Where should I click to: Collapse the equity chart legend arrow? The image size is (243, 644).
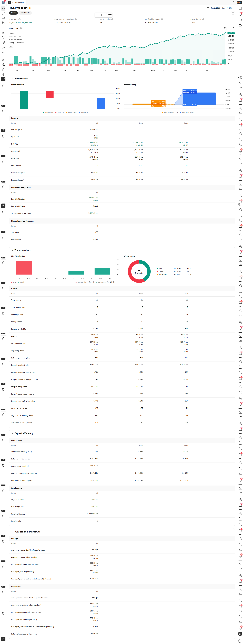click(11, 46)
